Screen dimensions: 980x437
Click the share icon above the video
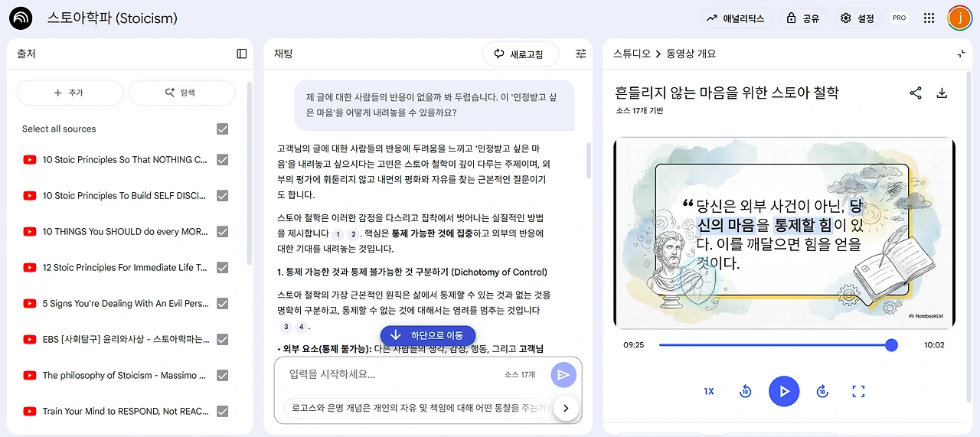[x=916, y=93]
